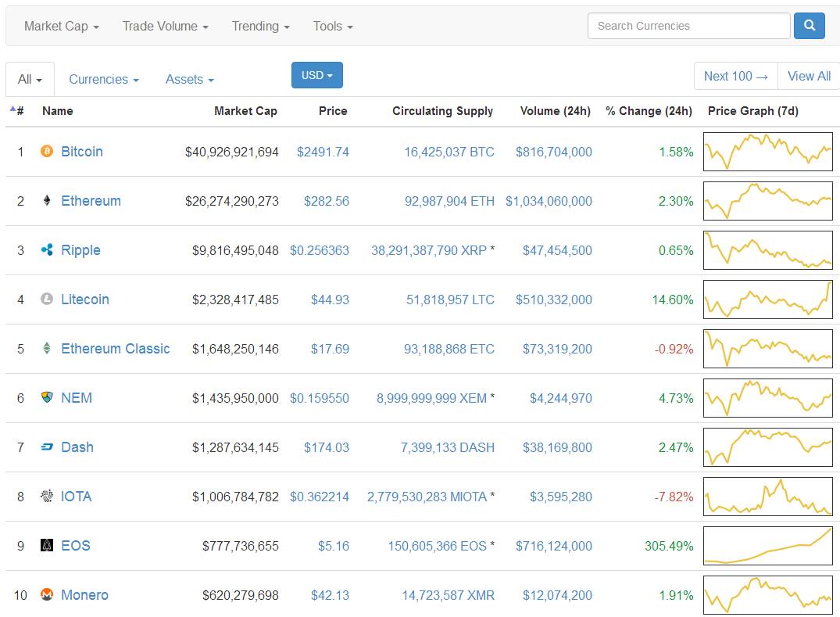Click the Ethereum diamond logo icon
The image size is (840, 617).
click(47, 200)
